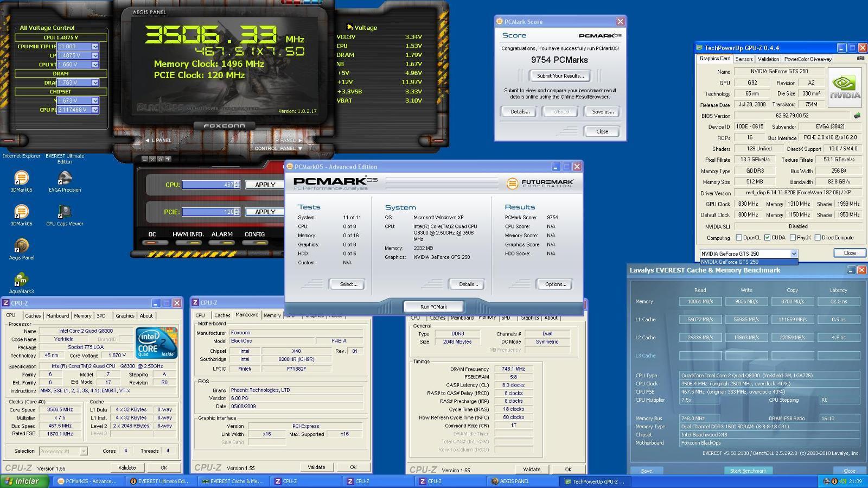Open the Processor #1 selection dropdown in CPU-Z
868x488 pixels.
coord(84,451)
